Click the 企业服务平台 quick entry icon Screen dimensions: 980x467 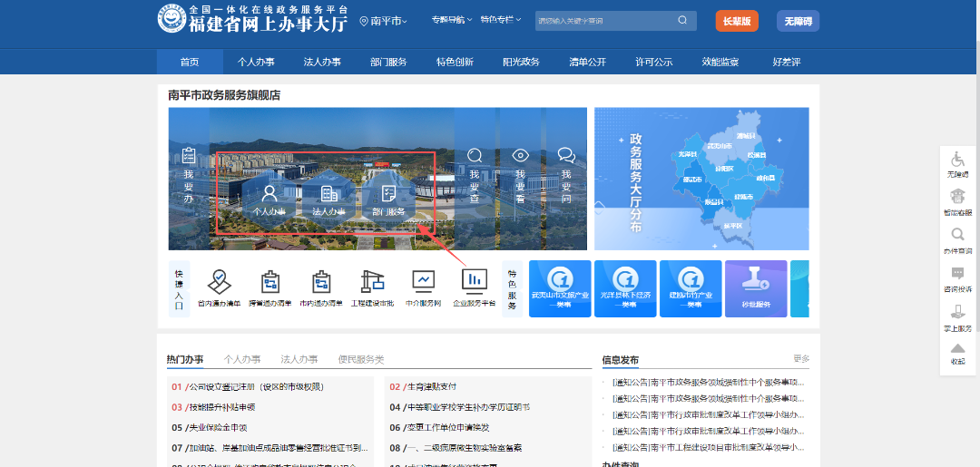click(x=474, y=281)
